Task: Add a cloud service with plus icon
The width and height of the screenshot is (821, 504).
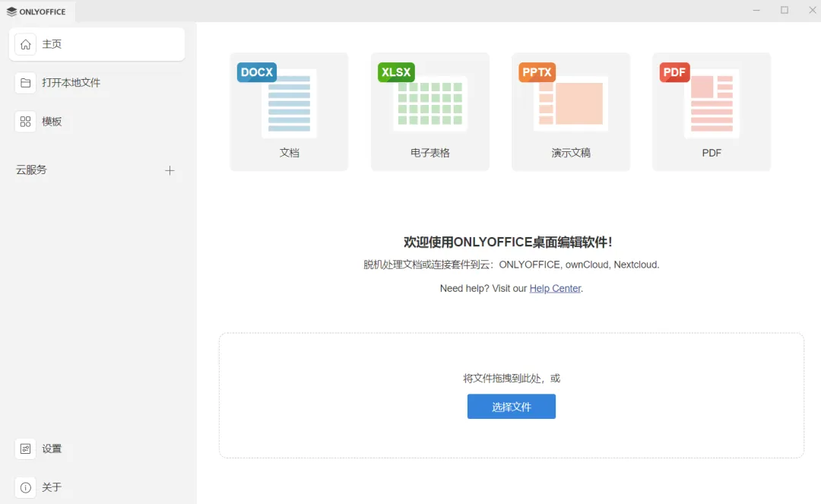Action: pyautogui.click(x=170, y=170)
